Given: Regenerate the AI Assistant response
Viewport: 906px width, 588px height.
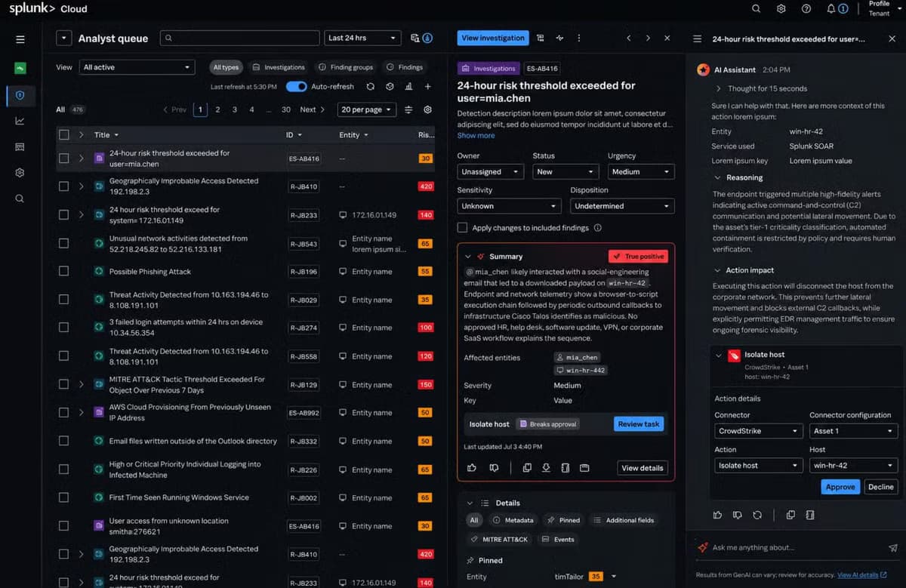Looking at the screenshot, I should click(757, 515).
